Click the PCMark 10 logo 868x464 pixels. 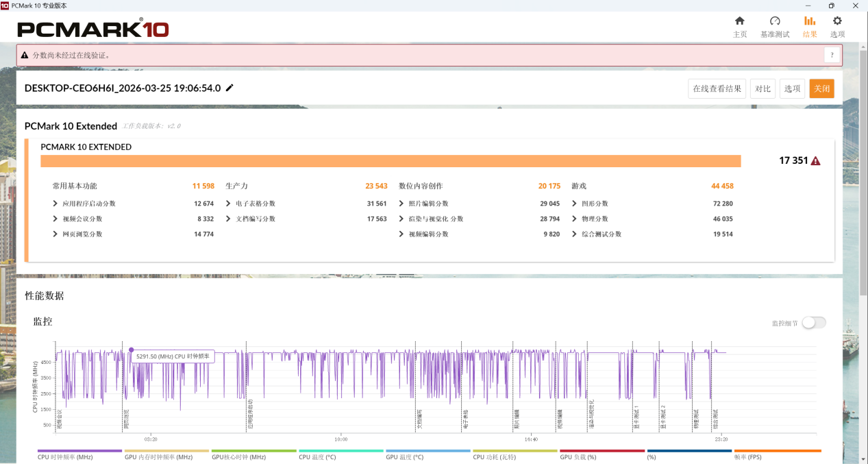[93, 28]
